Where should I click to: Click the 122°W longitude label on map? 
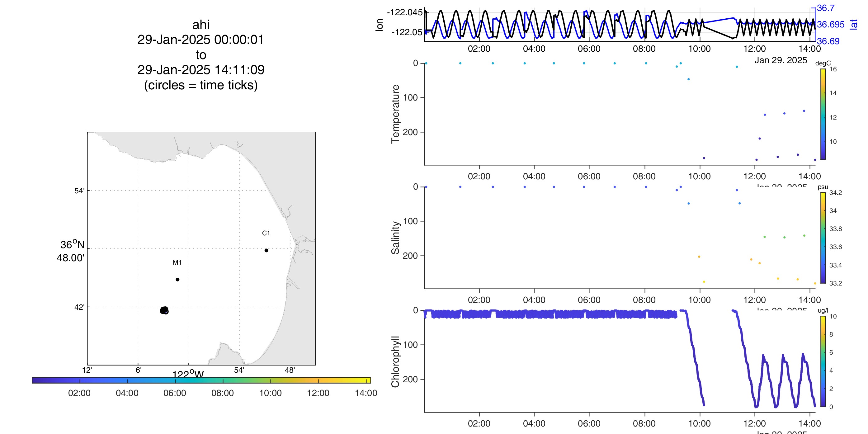pos(188,374)
